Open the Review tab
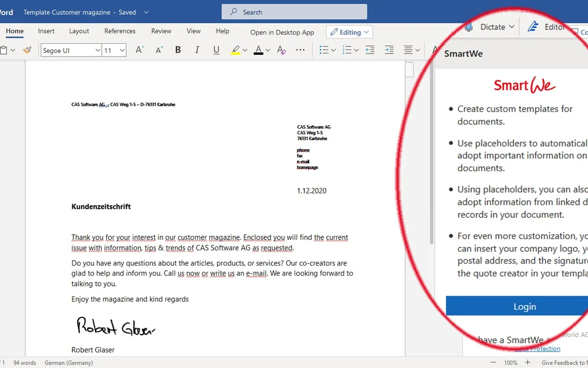 [x=161, y=31]
